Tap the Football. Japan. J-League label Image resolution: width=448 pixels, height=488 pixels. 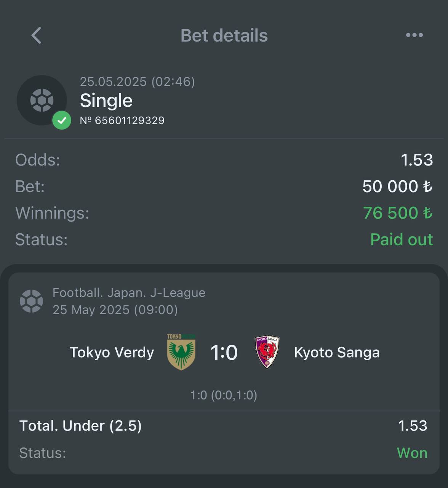[129, 293]
